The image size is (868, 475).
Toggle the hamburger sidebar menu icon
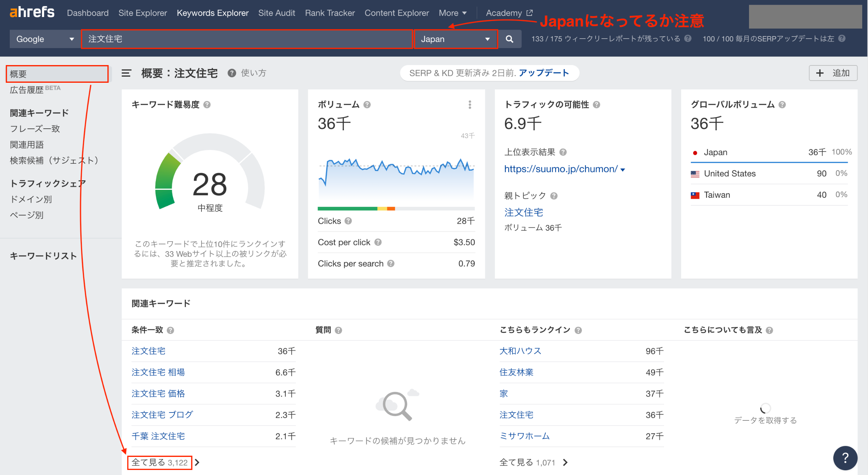(x=126, y=73)
